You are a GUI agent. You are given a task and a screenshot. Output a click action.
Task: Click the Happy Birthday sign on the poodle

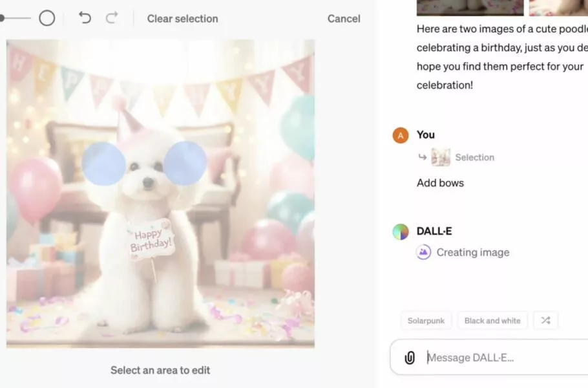pos(151,239)
